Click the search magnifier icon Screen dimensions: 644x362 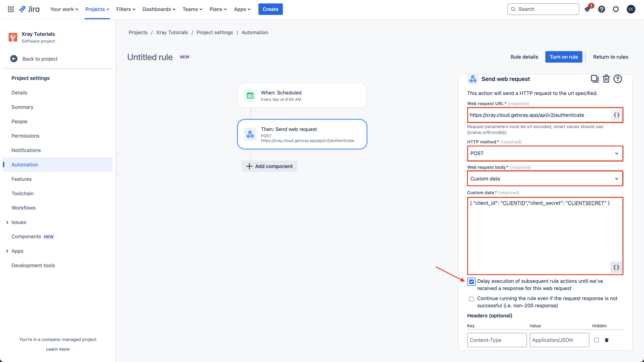[x=513, y=9]
